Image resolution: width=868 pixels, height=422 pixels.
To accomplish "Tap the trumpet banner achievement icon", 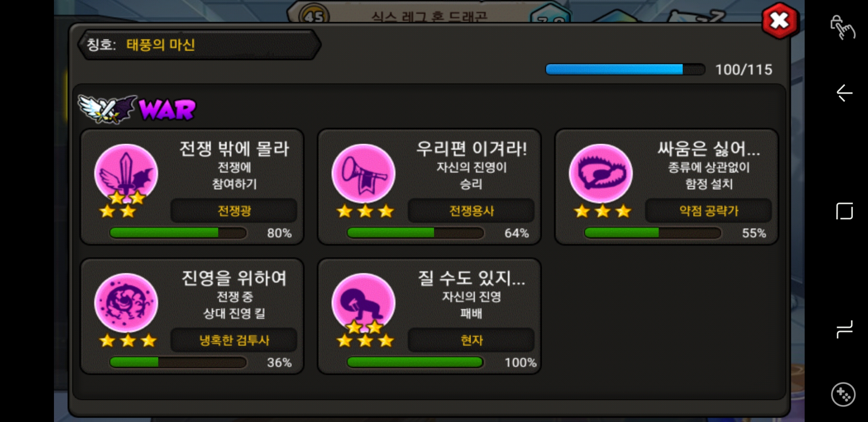I will point(364,173).
